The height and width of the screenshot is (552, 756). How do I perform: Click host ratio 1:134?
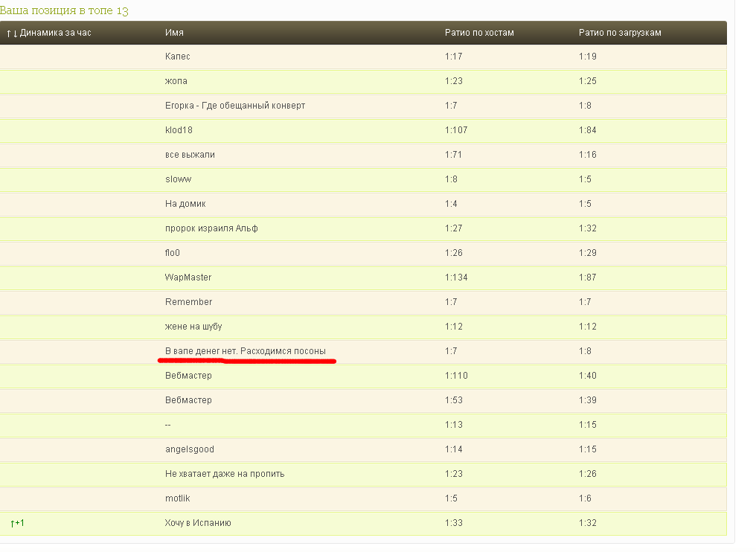pos(456,277)
